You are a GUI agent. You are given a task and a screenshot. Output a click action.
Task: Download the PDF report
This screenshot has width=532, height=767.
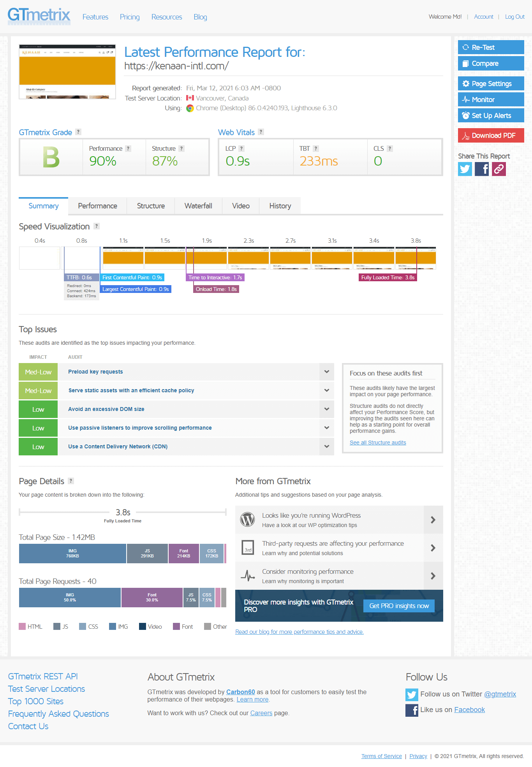coord(491,135)
